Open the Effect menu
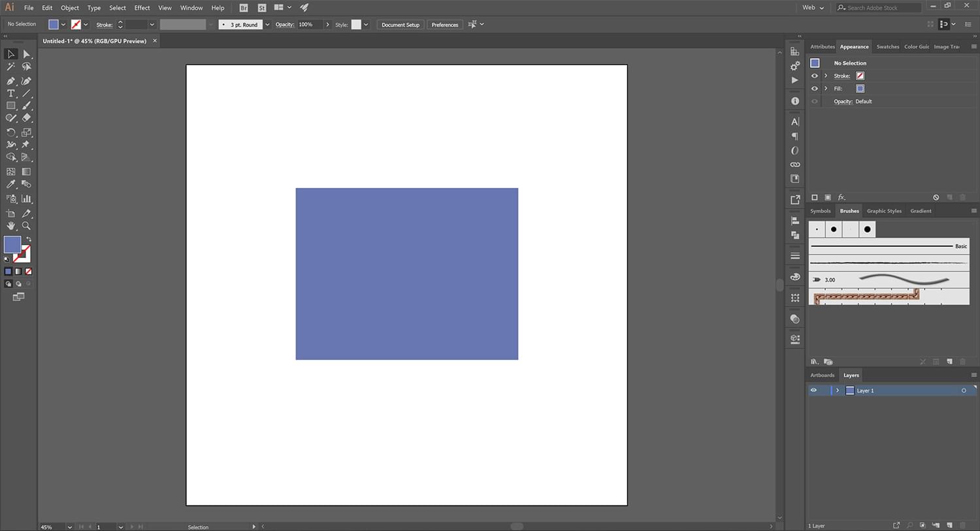This screenshot has height=531, width=980. (x=142, y=8)
